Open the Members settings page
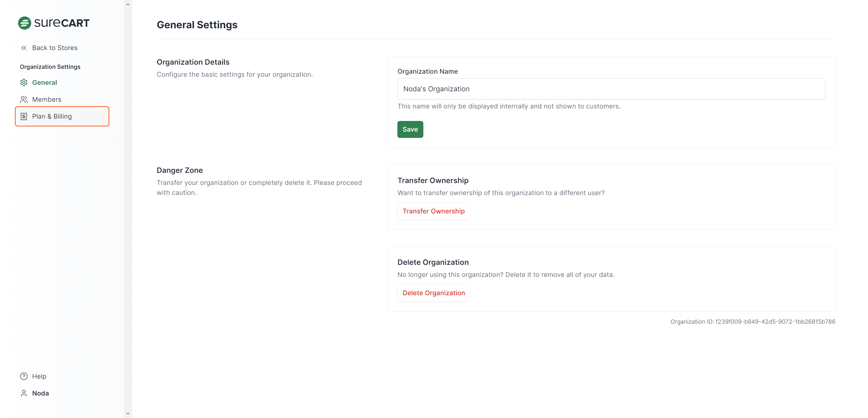This screenshot has width=868, height=418. (x=47, y=99)
